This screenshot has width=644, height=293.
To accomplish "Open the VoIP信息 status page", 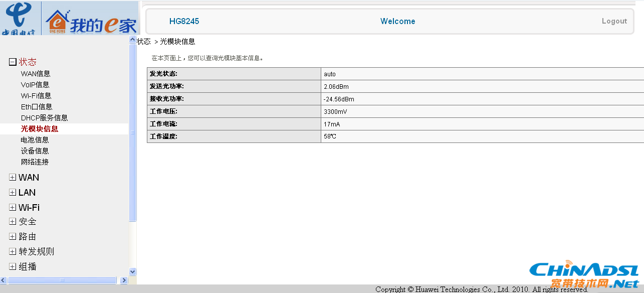I will click(x=35, y=85).
